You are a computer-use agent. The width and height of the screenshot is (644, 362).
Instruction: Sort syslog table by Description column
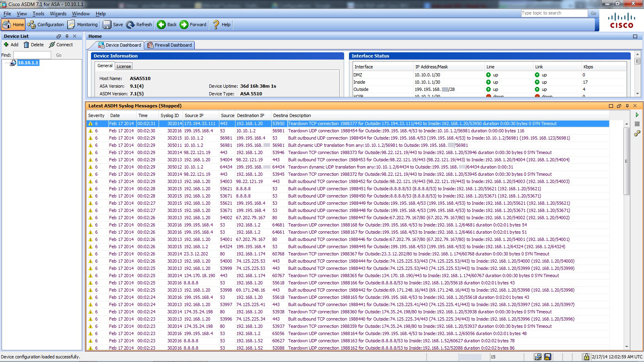449,115
